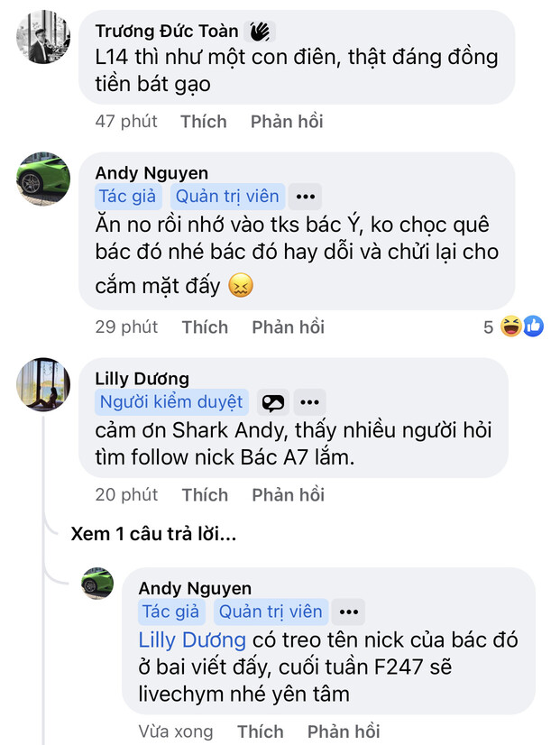Open three-dot menu on Andy's first comment
Viewport: 560px width, 745px height.
pyautogui.click(x=306, y=197)
